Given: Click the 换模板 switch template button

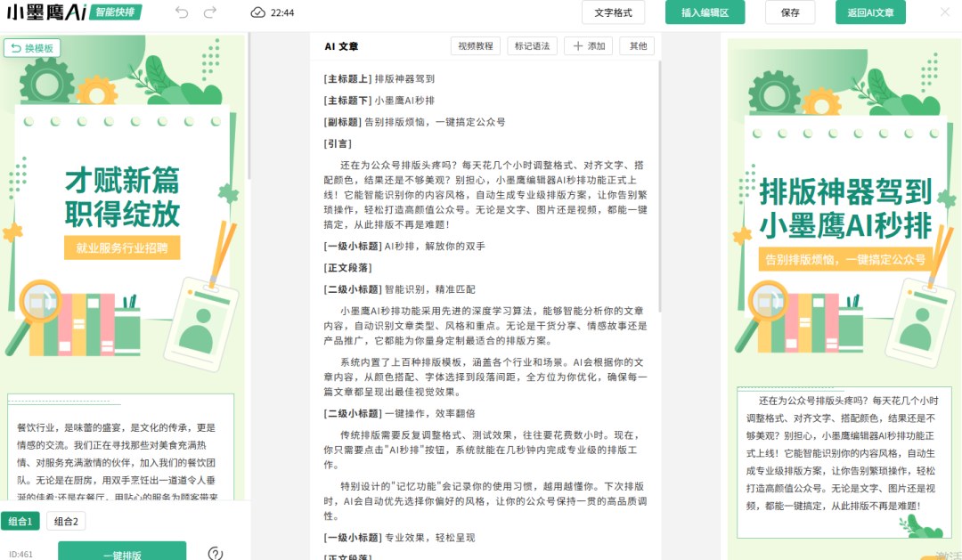Looking at the screenshot, I should [x=32, y=48].
